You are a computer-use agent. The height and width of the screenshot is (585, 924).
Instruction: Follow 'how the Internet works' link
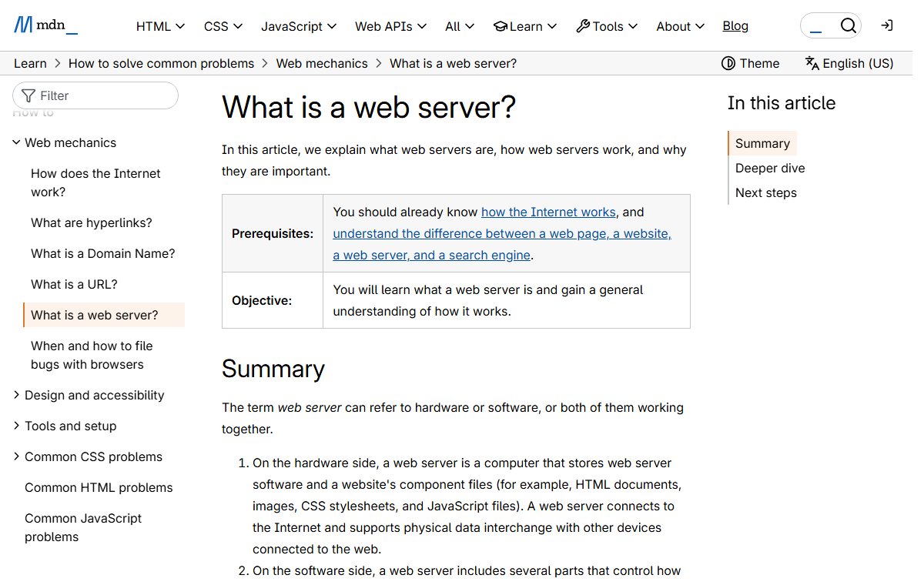548,212
